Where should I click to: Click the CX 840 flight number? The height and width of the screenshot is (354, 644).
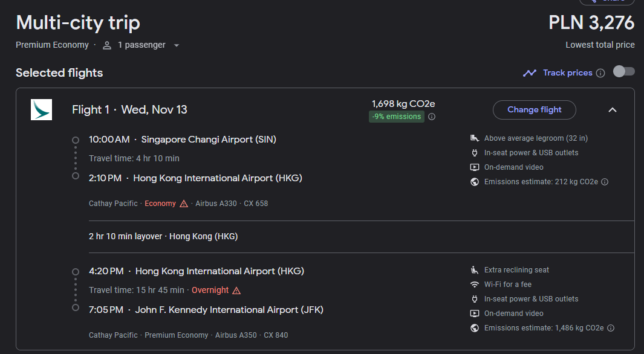[276, 335]
